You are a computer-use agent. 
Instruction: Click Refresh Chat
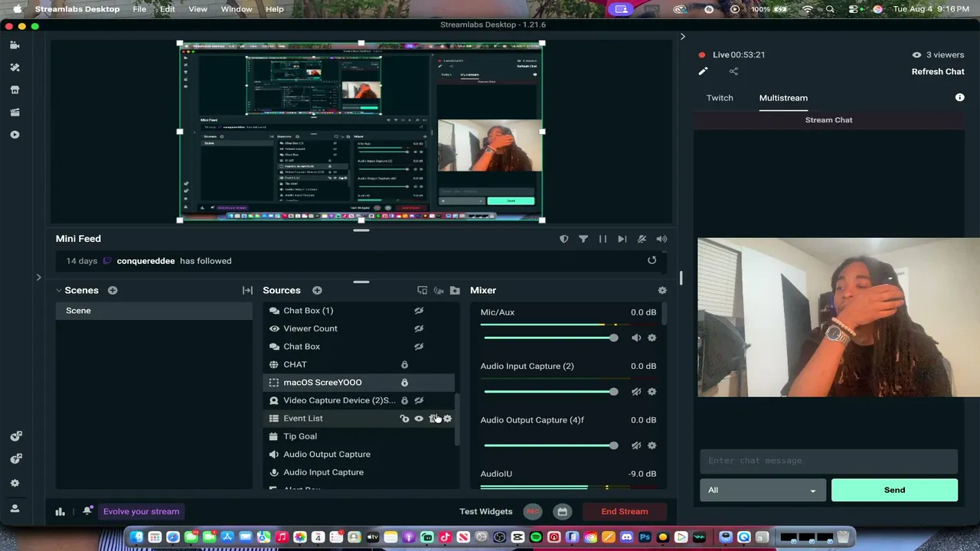tap(938, 71)
